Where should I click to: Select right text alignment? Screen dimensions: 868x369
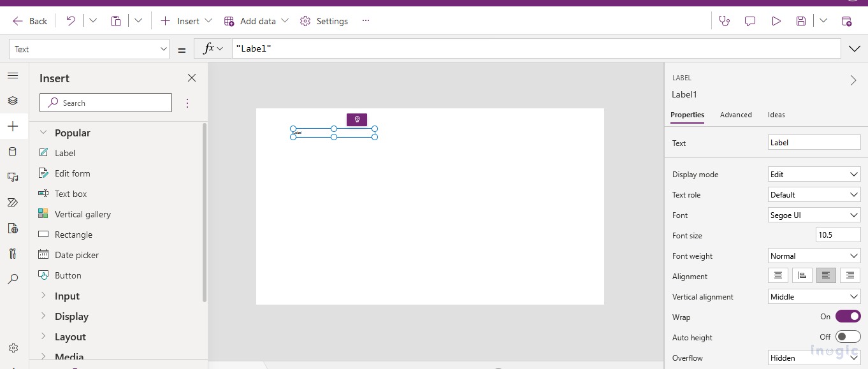click(x=850, y=275)
